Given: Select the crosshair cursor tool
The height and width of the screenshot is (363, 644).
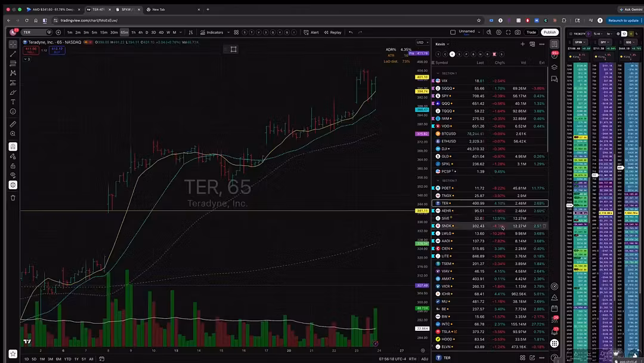Looking at the screenshot, I should point(13,44).
